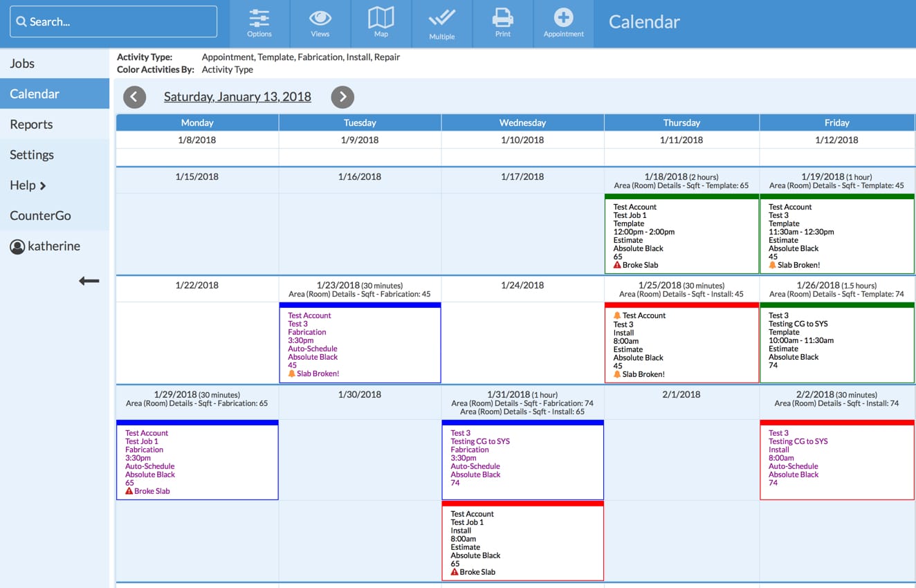The image size is (916, 588).
Task: Open the Test Job 1 Template appointment on 1/18
Action: (681, 234)
